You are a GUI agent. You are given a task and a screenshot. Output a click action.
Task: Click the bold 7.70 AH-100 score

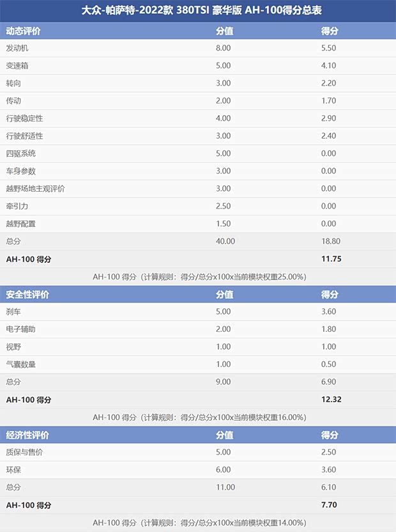point(329,505)
